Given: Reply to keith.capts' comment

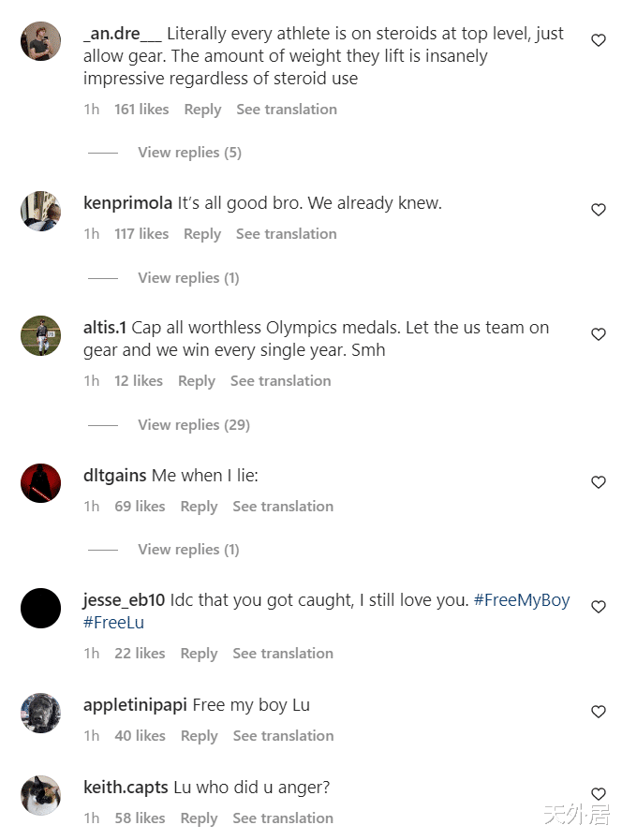Looking at the screenshot, I should [x=199, y=818].
